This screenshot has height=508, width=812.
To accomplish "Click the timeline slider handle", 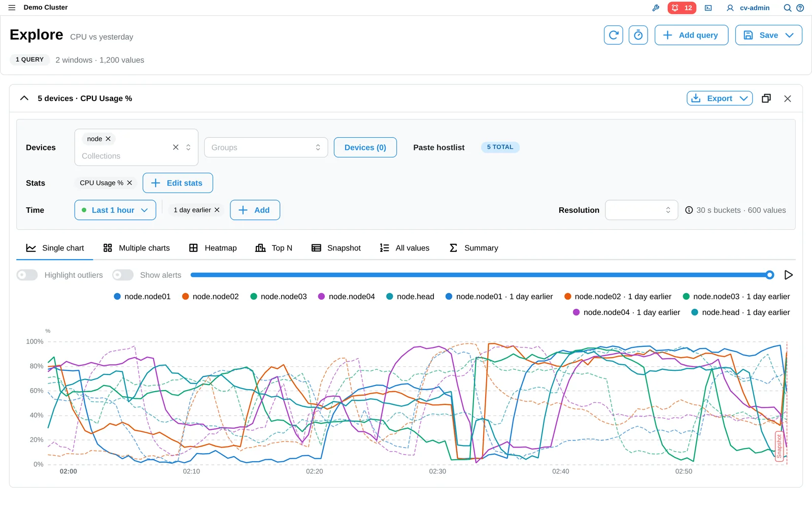I will (x=770, y=275).
